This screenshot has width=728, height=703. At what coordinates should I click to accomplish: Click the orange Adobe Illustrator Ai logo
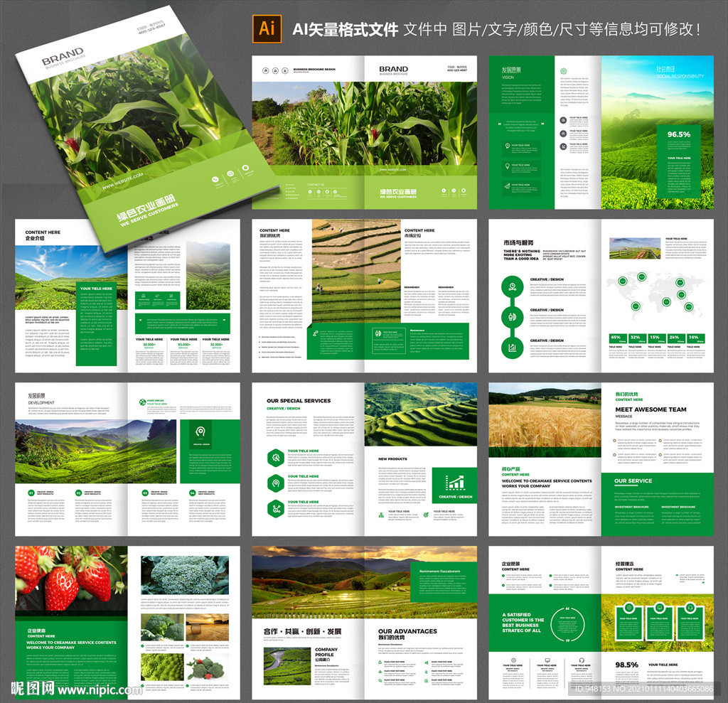click(267, 29)
